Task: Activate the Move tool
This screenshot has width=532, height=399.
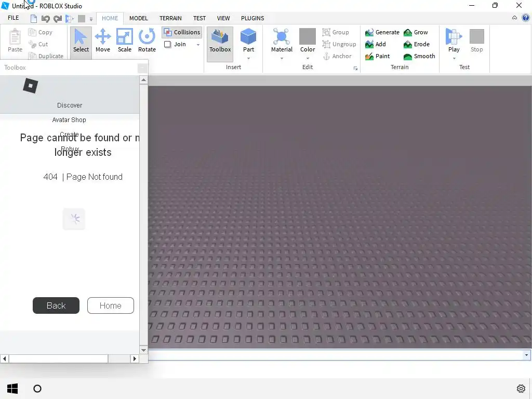Action: pyautogui.click(x=103, y=41)
